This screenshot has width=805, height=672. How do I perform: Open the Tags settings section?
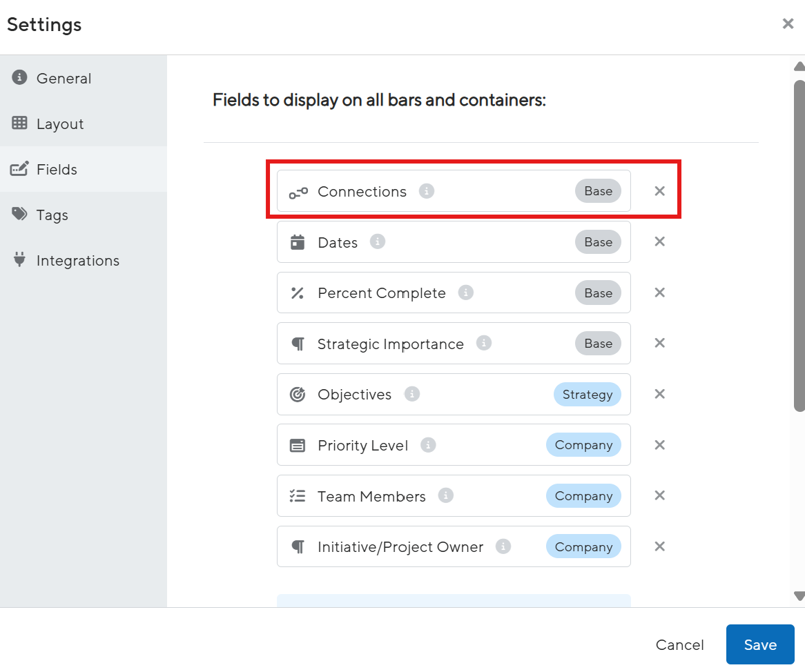pyautogui.click(x=52, y=215)
